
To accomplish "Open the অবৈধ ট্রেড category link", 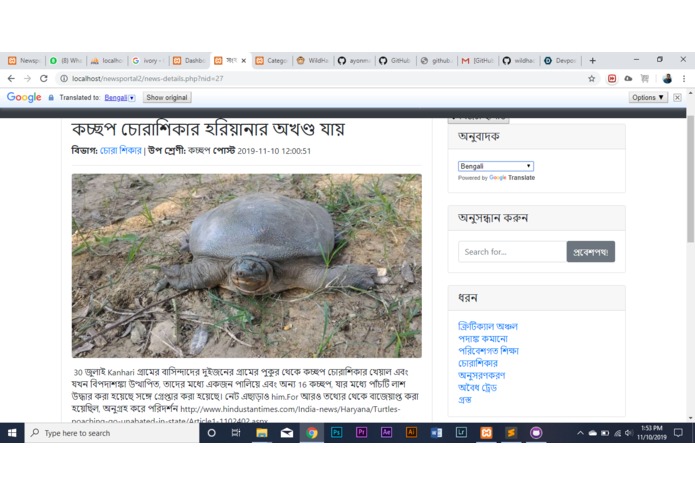I will tap(477, 387).
